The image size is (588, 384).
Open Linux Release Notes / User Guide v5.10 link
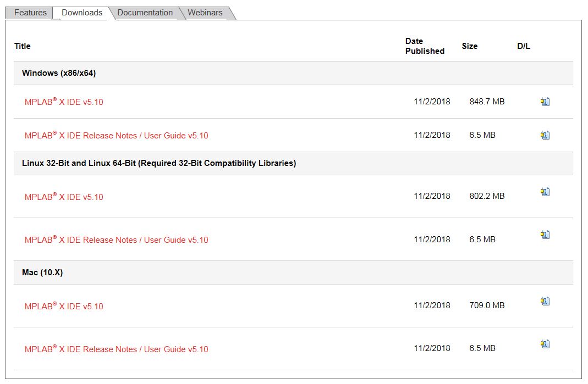116,240
